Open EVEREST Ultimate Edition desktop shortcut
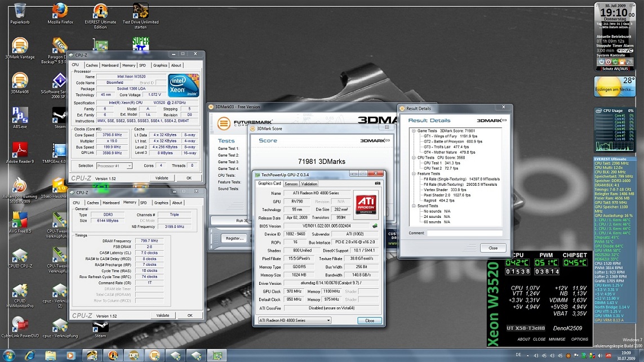 [100, 15]
